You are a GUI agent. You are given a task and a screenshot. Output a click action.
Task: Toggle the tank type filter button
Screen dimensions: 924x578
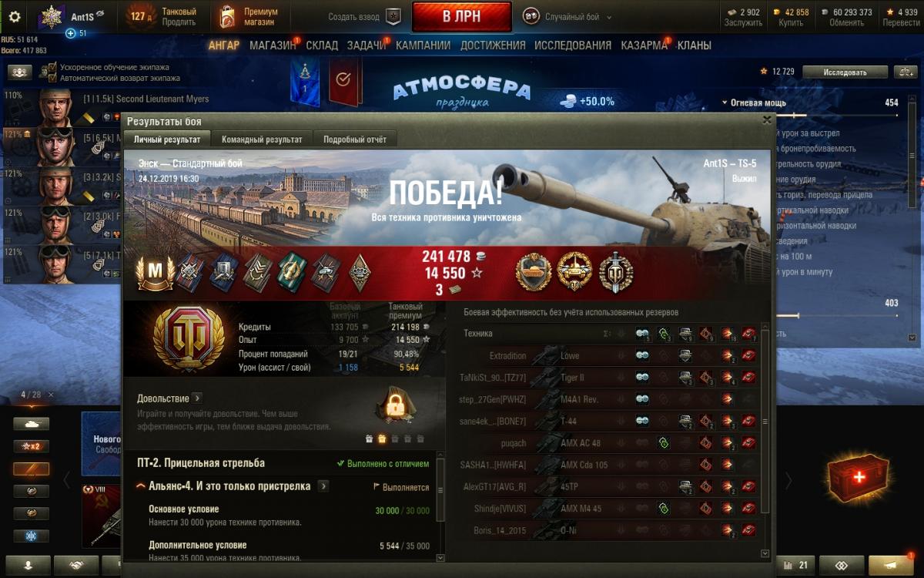[x=31, y=424]
